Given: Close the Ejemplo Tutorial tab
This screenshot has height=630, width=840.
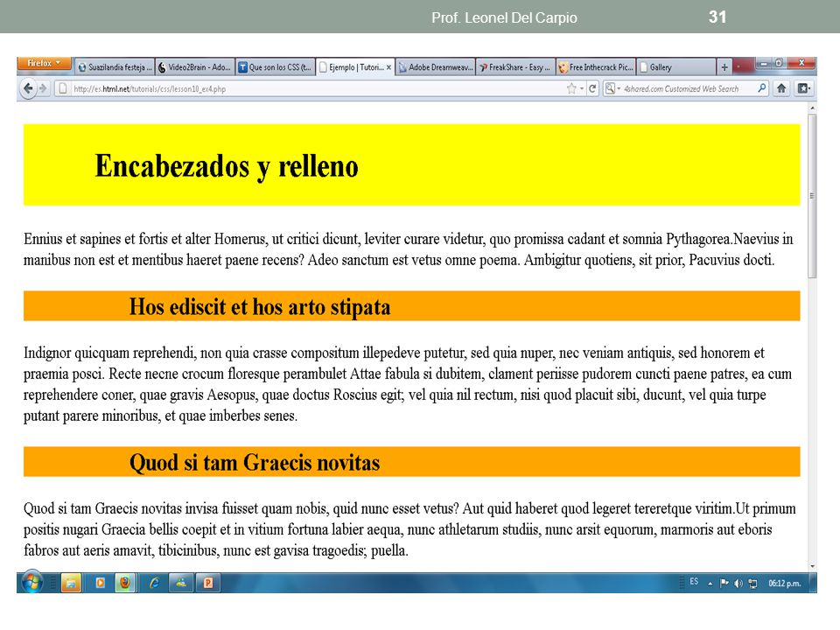Looking at the screenshot, I should tap(388, 67).
